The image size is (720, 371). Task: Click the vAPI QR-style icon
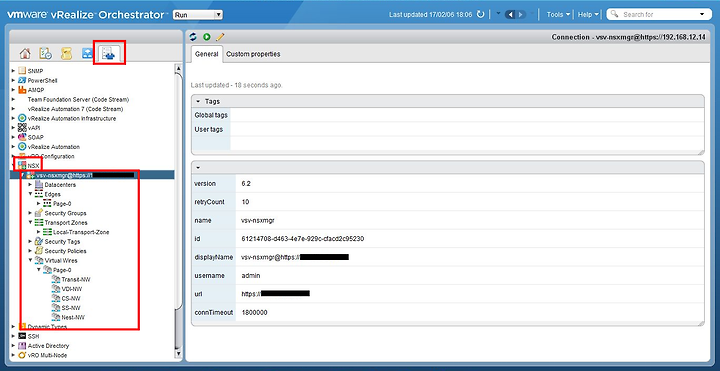point(22,128)
